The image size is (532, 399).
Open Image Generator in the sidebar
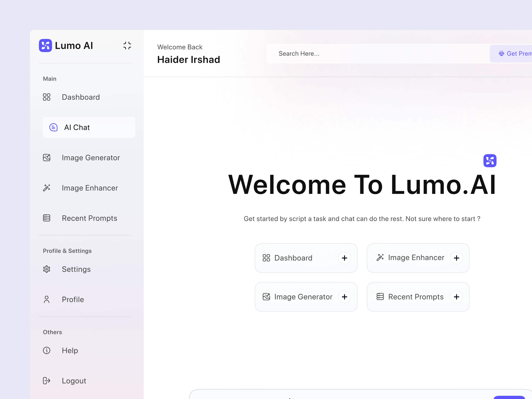[x=90, y=158]
